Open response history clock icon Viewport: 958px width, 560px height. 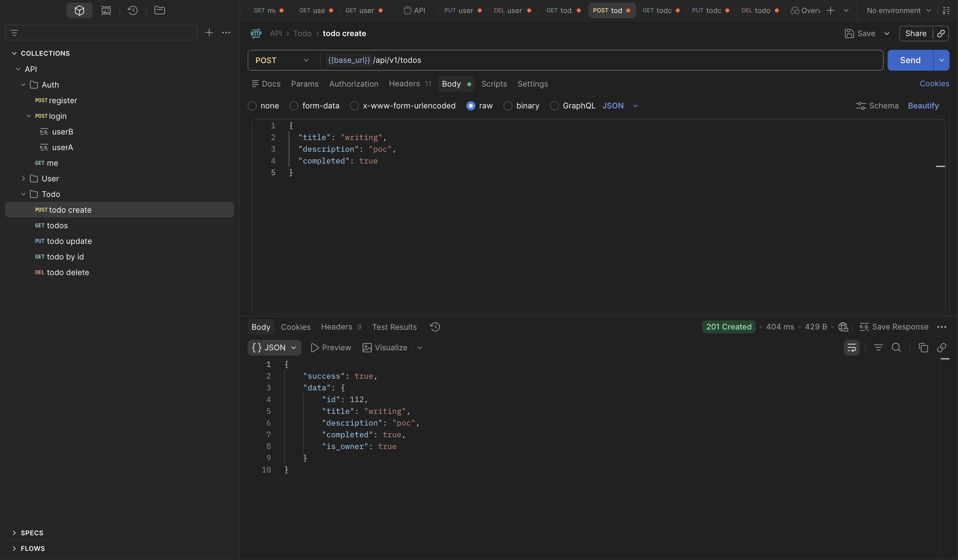pyautogui.click(x=435, y=327)
